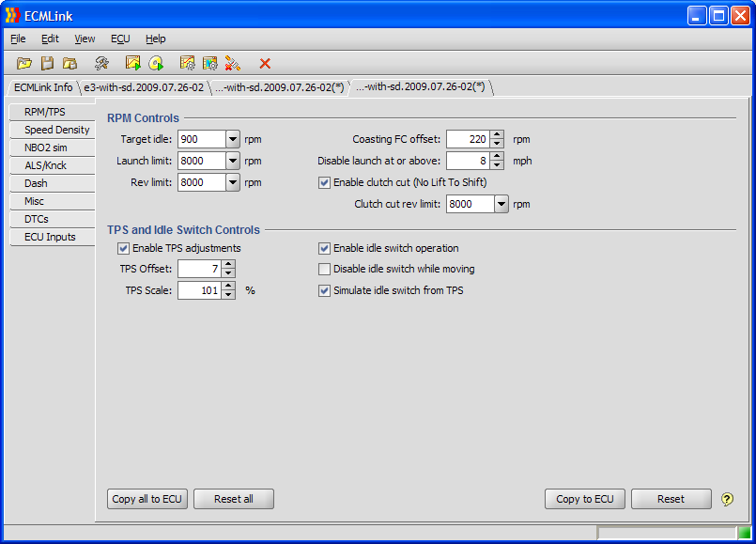Click the open folder icon in toolbar
The height and width of the screenshot is (544, 756).
click(24, 64)
